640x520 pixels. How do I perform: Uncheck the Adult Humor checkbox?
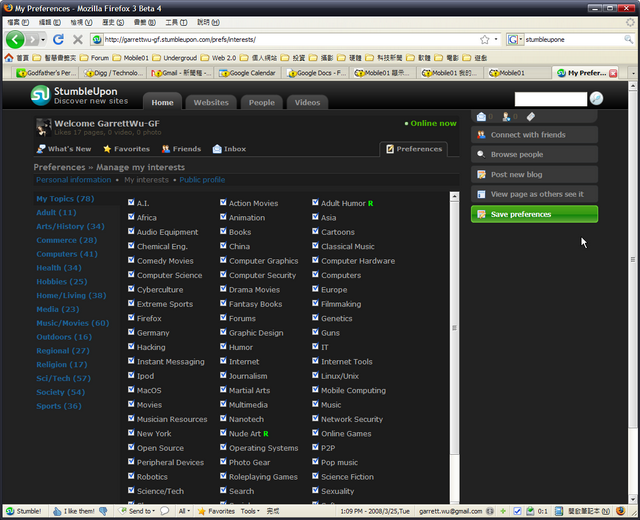[x=316, y=202]
